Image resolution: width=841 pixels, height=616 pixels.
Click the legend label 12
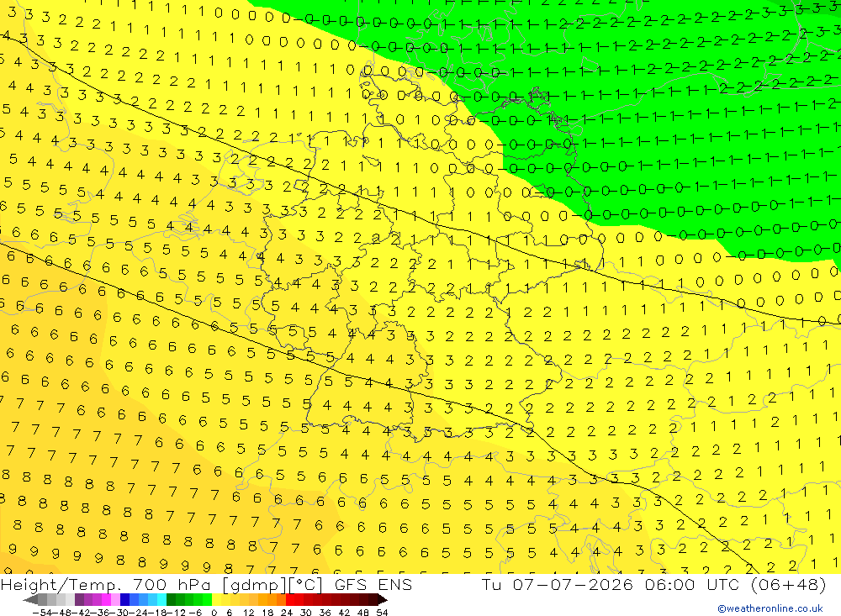coord(248,613)
